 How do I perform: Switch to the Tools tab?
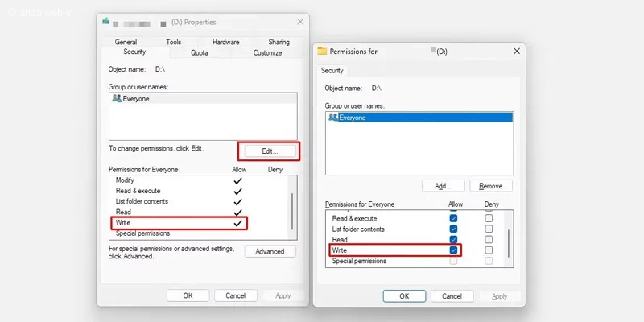(174, 42)
